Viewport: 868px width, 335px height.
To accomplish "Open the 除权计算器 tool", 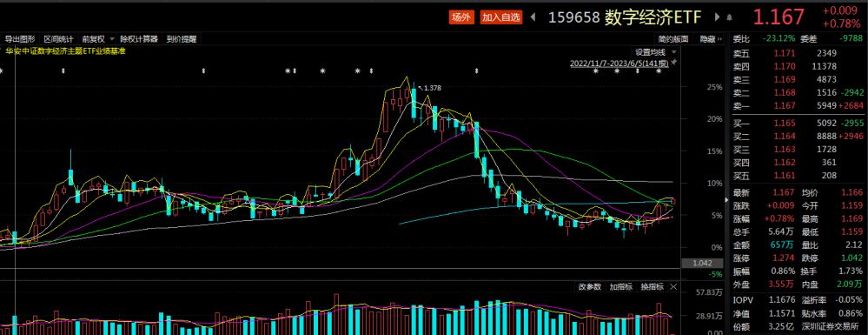I will [x=139, y=39].
